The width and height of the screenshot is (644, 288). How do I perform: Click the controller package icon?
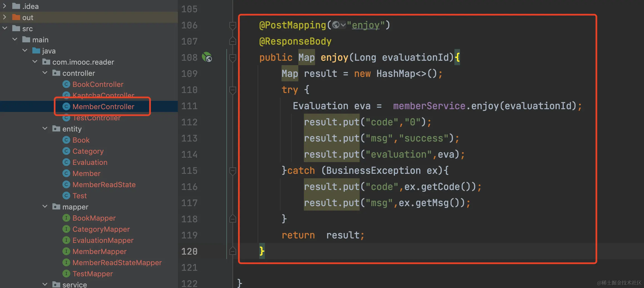click(x=56, y=73)
